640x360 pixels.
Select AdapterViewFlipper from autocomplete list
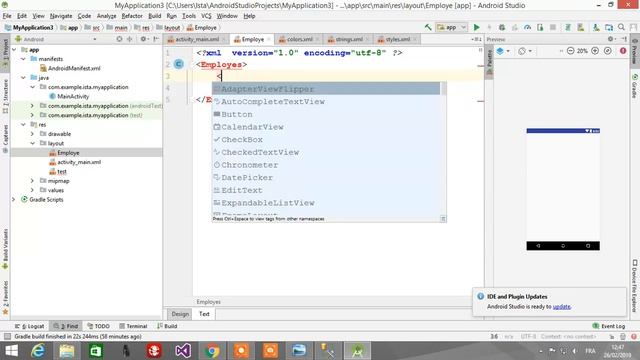coord(326,89)
